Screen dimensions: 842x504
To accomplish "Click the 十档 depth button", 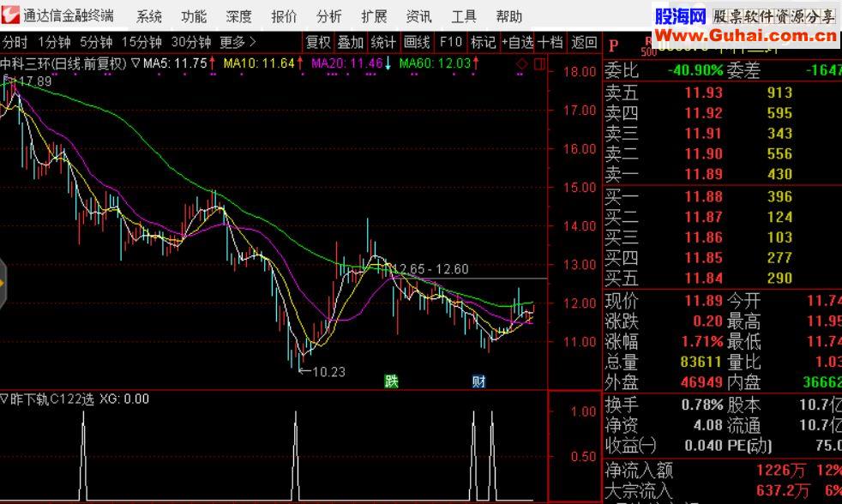I will (550, 42).
